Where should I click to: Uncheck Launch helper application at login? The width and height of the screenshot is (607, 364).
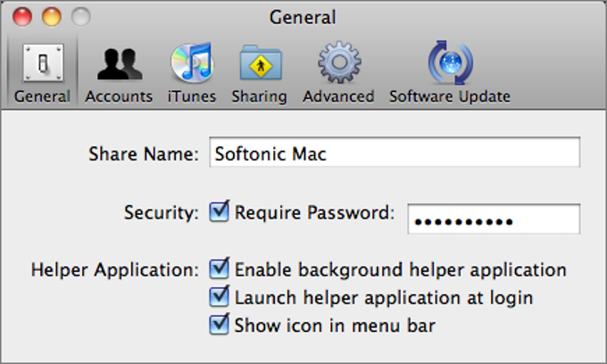[219, 296]
